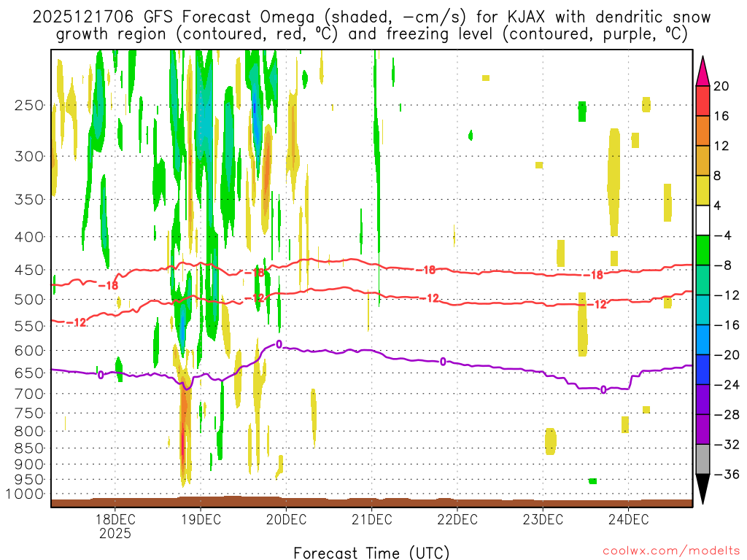
Task: Click the 1000 pressure level label
Action: [25, 494]
